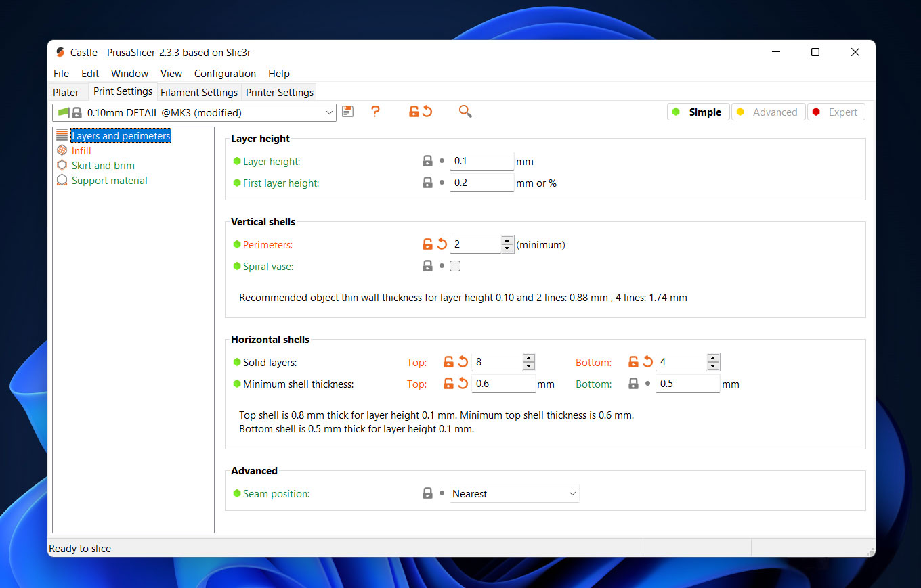Screen dimensions: 921x588
Task: Open the Configuration menu
Action: 225,73
